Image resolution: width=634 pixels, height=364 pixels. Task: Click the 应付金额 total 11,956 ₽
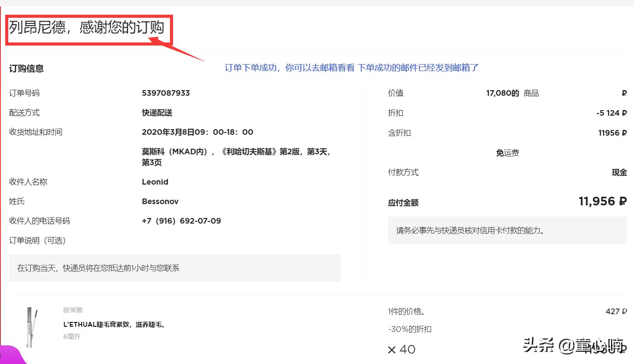click(602, 201)
